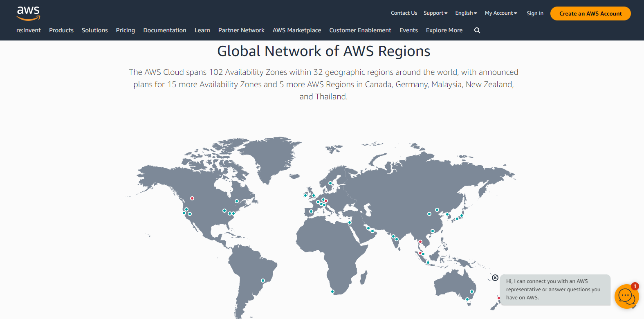
Task: Click Create an AWS Account button
Action: (590, 13)
